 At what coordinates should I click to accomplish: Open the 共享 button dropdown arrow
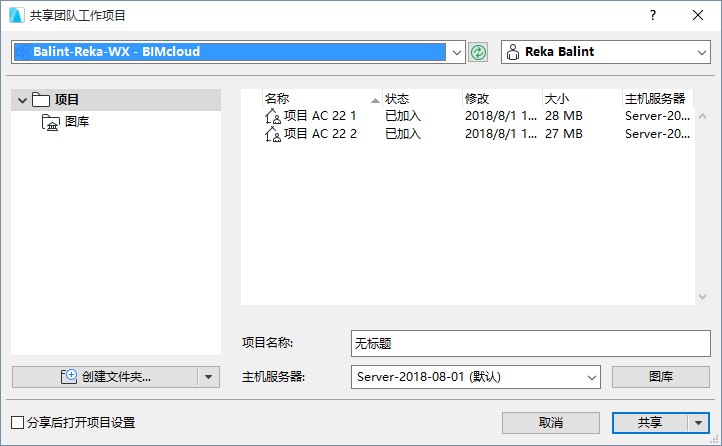coord(699,423)
